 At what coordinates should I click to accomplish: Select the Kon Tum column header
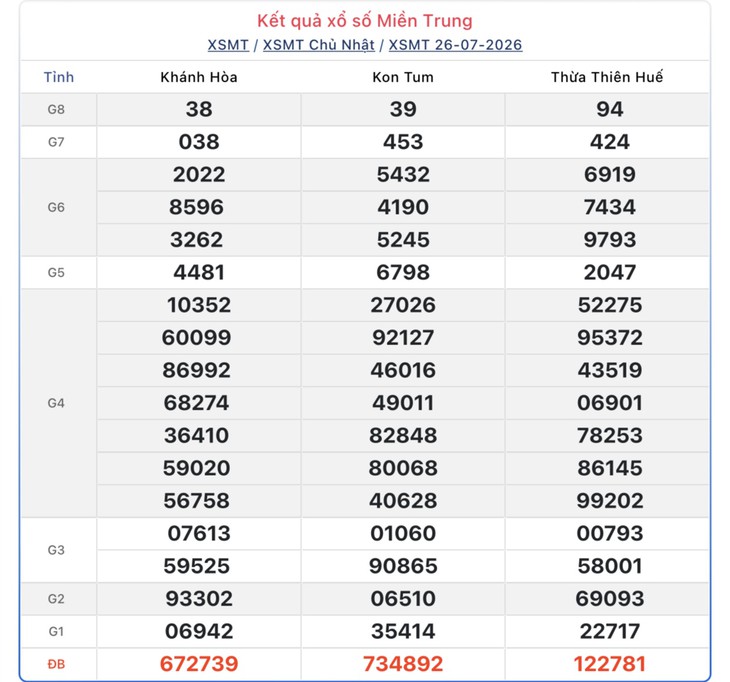403,77
